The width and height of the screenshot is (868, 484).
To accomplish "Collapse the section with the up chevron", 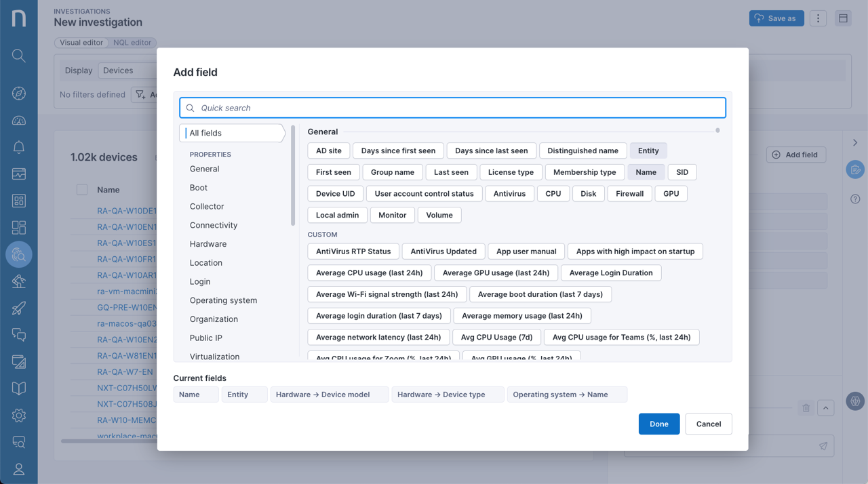I will 825,408.
